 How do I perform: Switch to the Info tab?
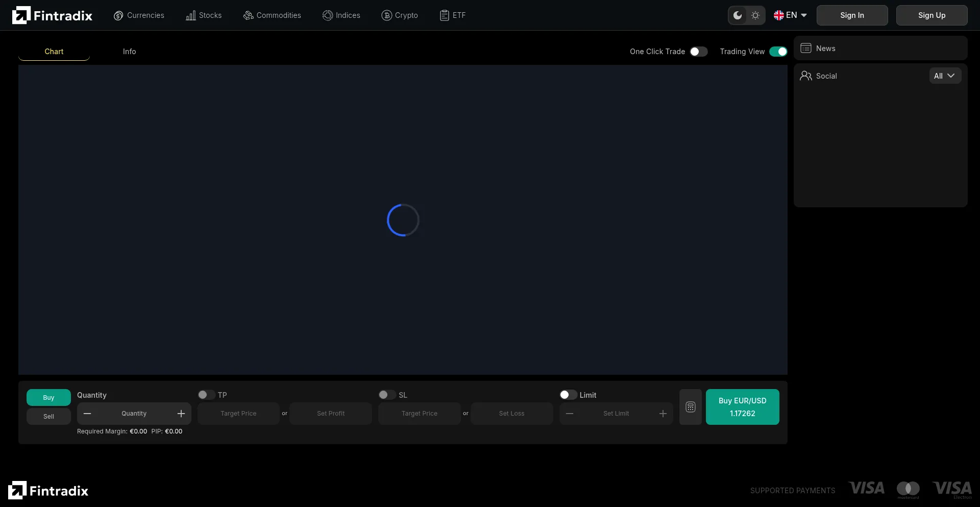click(129, 52)
